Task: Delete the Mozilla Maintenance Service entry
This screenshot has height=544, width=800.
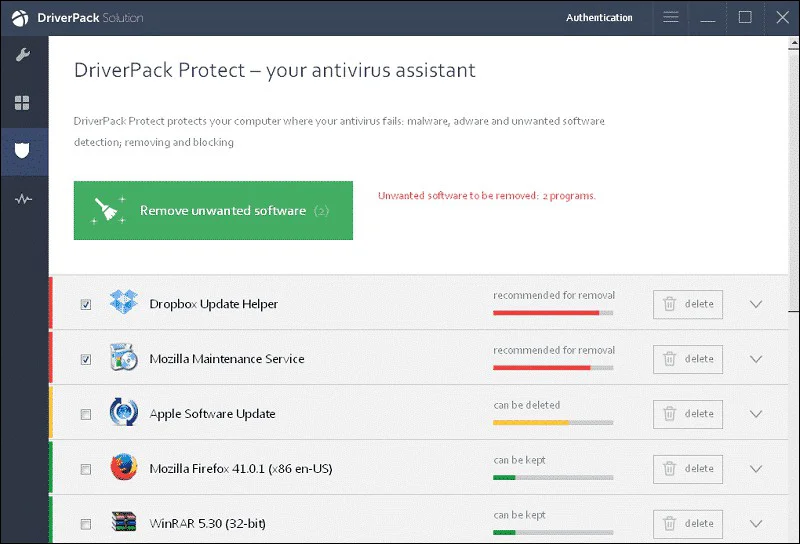Action: click(x=688, y=359)
